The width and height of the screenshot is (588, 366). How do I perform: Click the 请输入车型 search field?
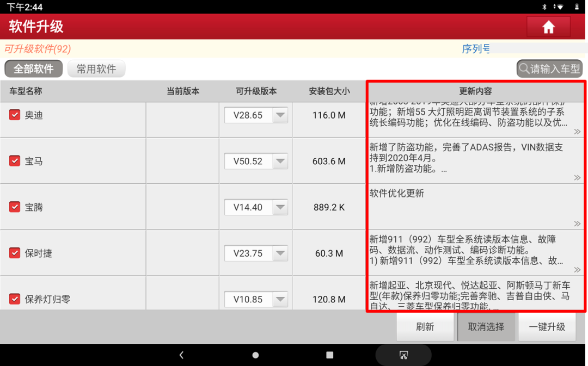tap(549, 69)
